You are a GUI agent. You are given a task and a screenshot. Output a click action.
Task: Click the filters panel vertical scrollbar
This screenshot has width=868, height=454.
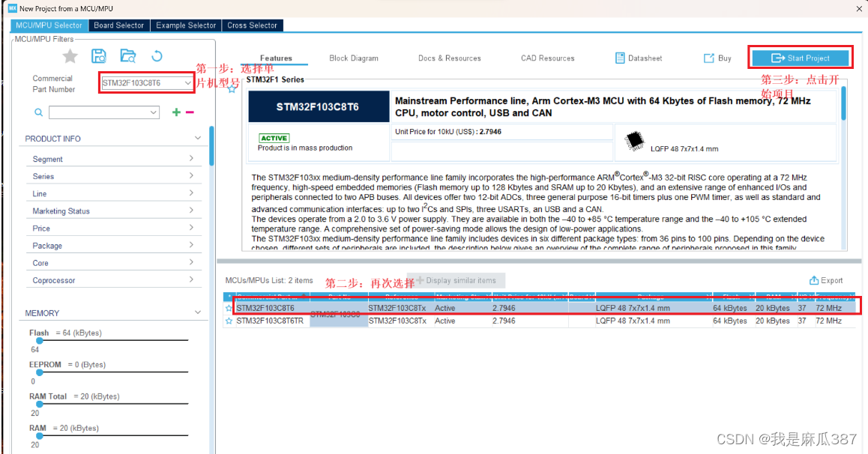point(211,146)
